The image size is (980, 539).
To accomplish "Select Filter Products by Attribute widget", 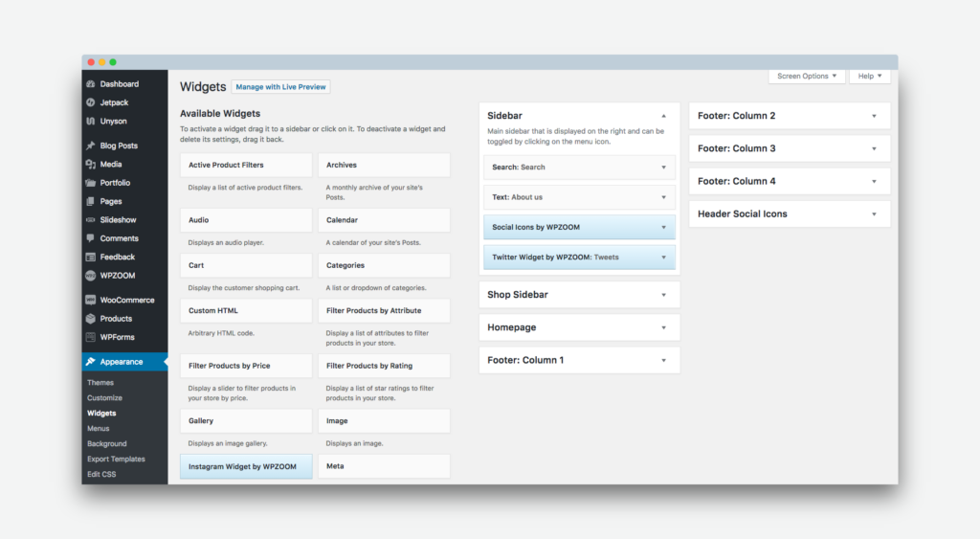I will pyautogui.click(x=384, y=311).
